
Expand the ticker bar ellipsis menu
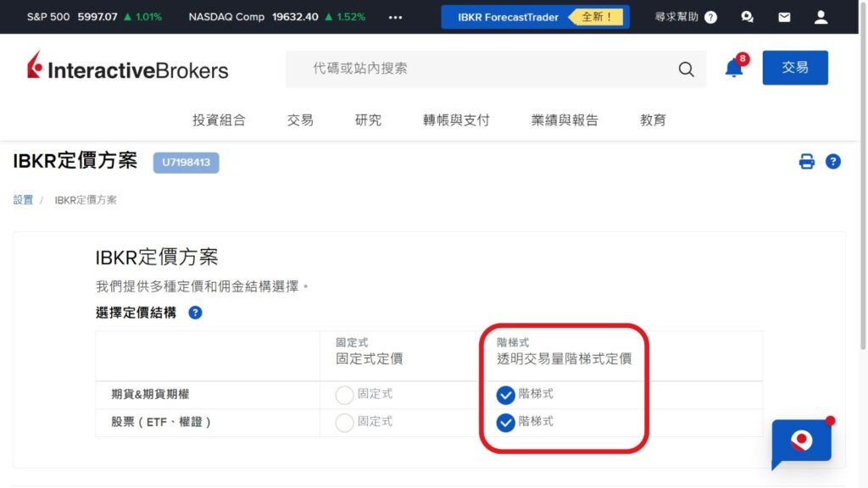coord(395,16)
